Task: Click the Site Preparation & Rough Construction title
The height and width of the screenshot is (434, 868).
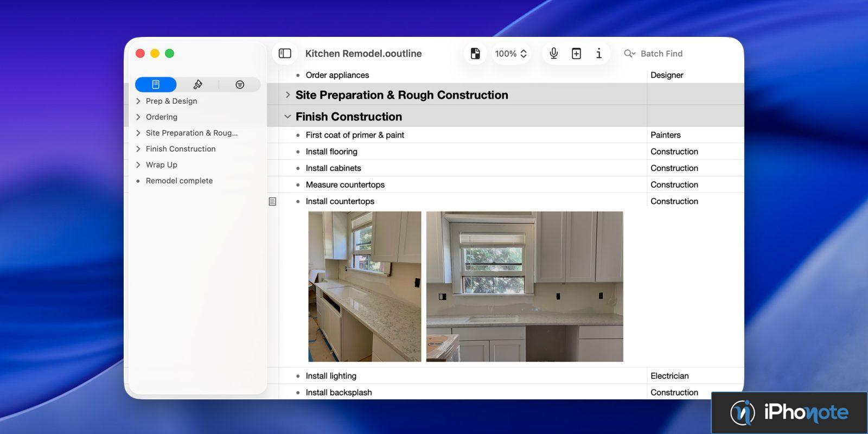Action: 402,95
